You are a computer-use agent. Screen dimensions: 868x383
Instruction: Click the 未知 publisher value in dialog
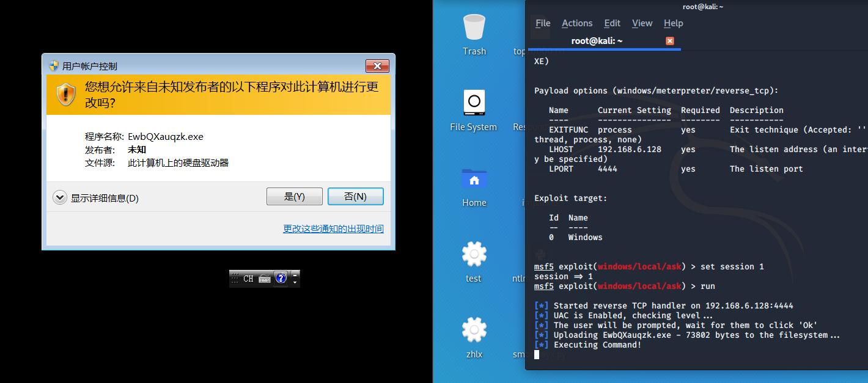pos(137,150)
